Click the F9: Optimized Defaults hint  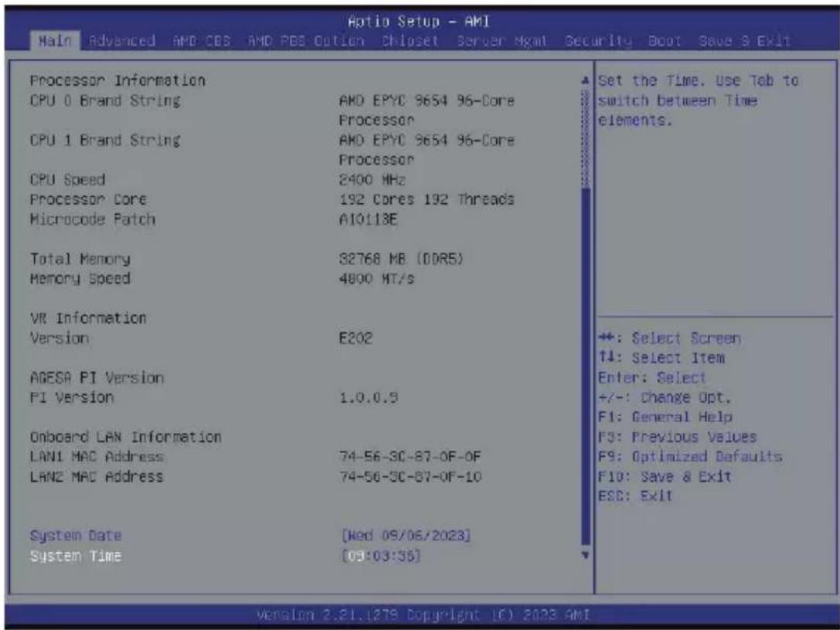tap(691, 456)
